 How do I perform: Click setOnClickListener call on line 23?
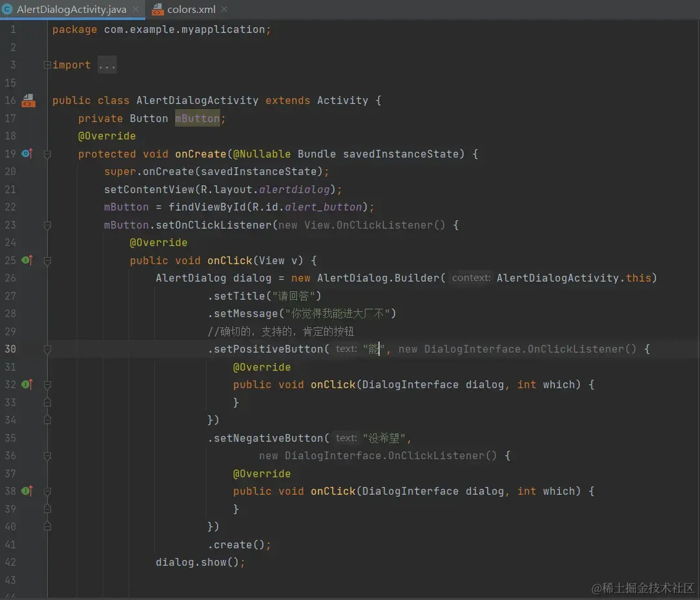[x=213, y=225]
